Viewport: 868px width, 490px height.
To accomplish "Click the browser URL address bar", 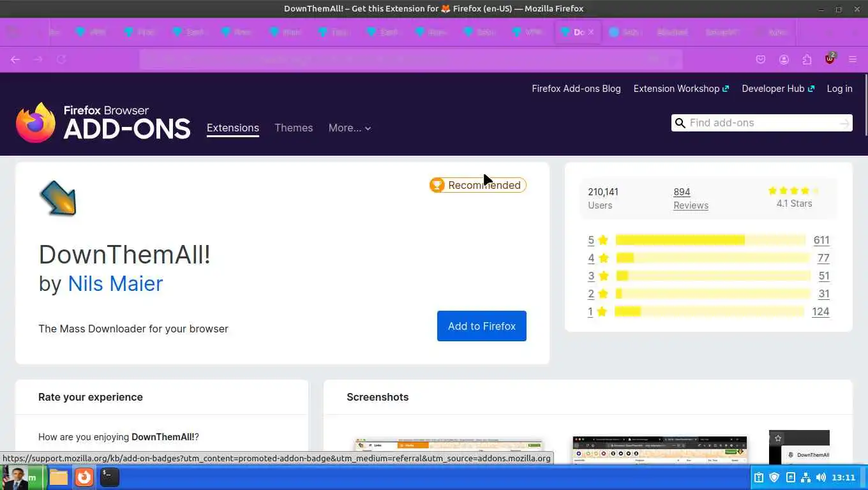I will tap(410, 59).
